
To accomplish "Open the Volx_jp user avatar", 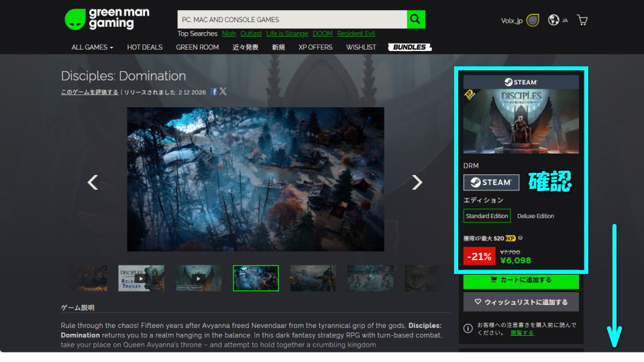I will tap(533, 20).
